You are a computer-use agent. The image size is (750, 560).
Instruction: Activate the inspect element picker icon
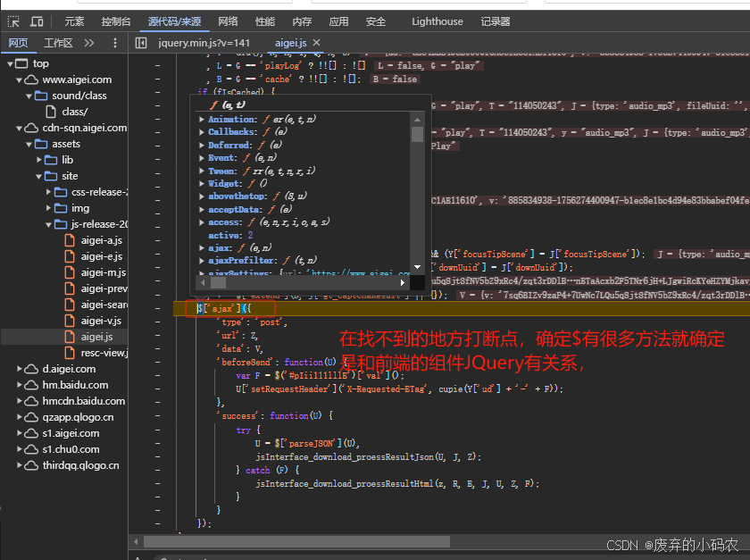[13, 21]
